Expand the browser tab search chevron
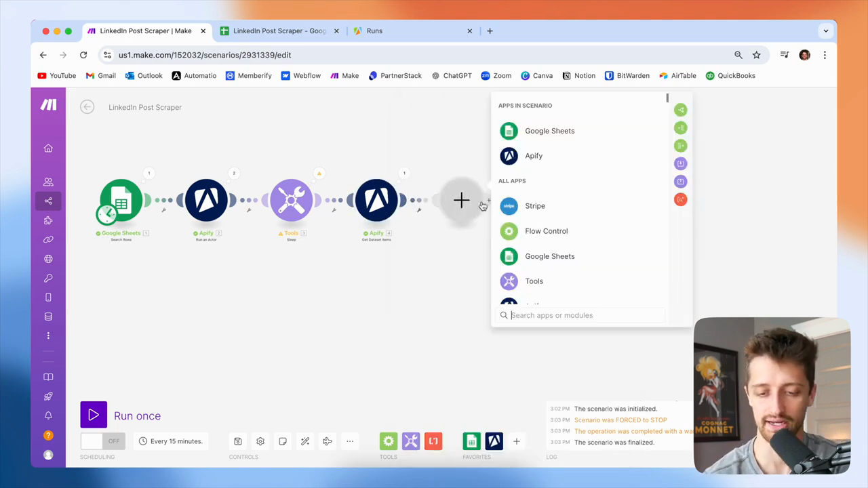Image resolution: width=868 pixels, height=488 pixels. (x=826, y=30)
